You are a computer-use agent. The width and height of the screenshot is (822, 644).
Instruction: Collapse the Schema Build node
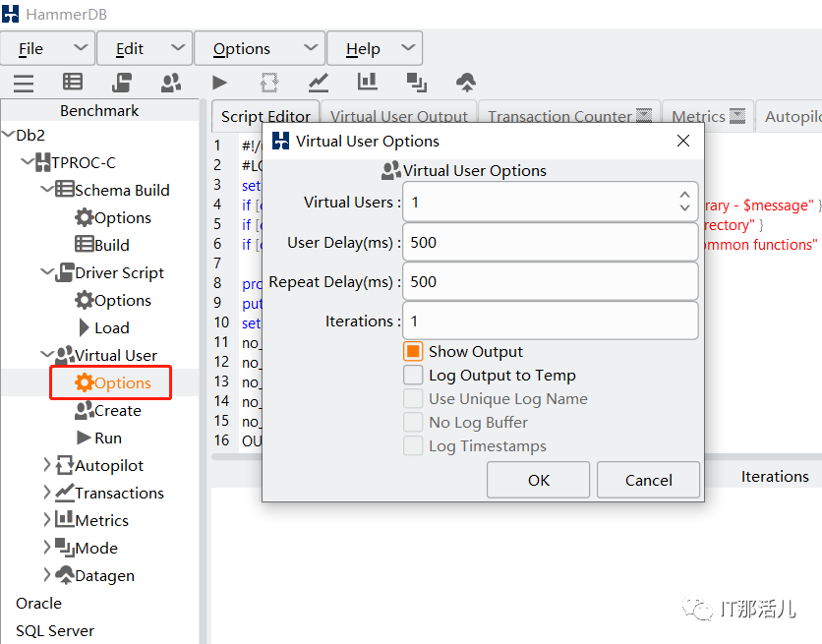[47, 189]
